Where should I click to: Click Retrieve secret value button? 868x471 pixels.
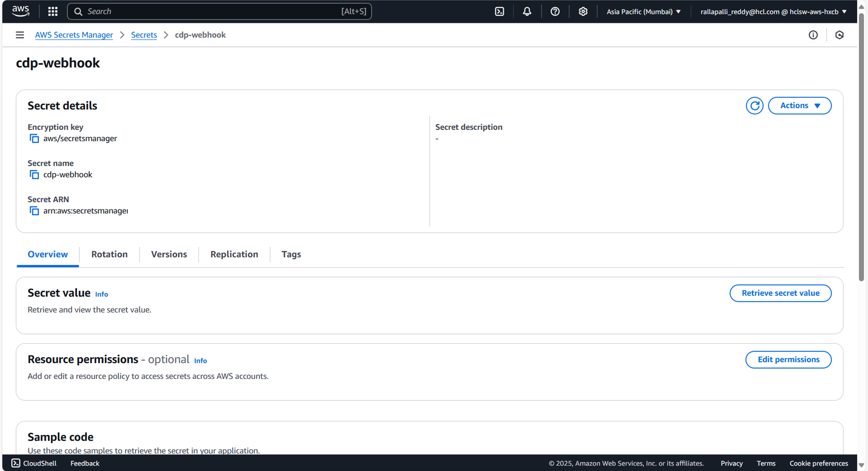point(780,293)
